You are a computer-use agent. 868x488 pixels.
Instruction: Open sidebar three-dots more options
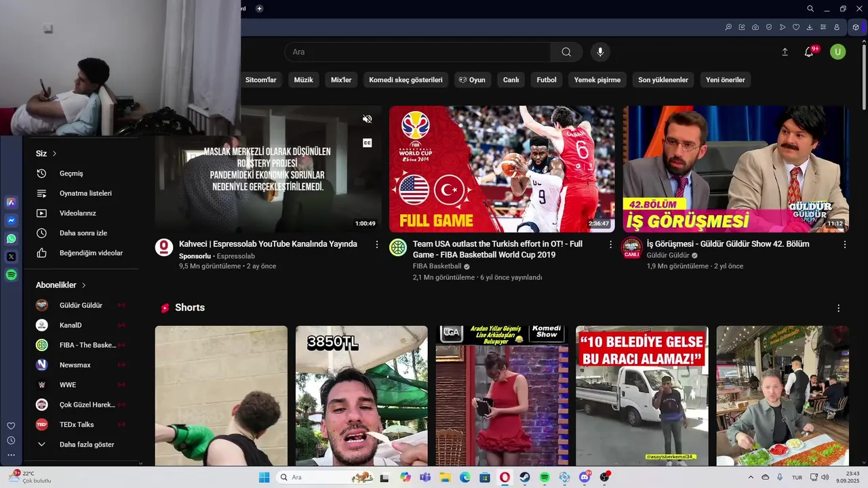[x=11, y=455]
